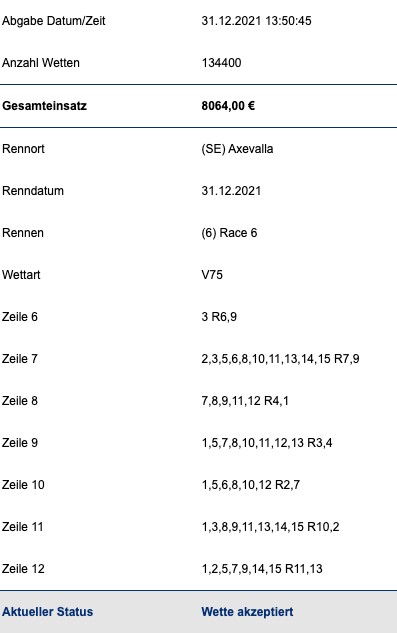Click the Wette akzeptiert status text
Image resolution: width=397 pixels, height=633 pixels.
pyautogui.click(x=247, y=612)
